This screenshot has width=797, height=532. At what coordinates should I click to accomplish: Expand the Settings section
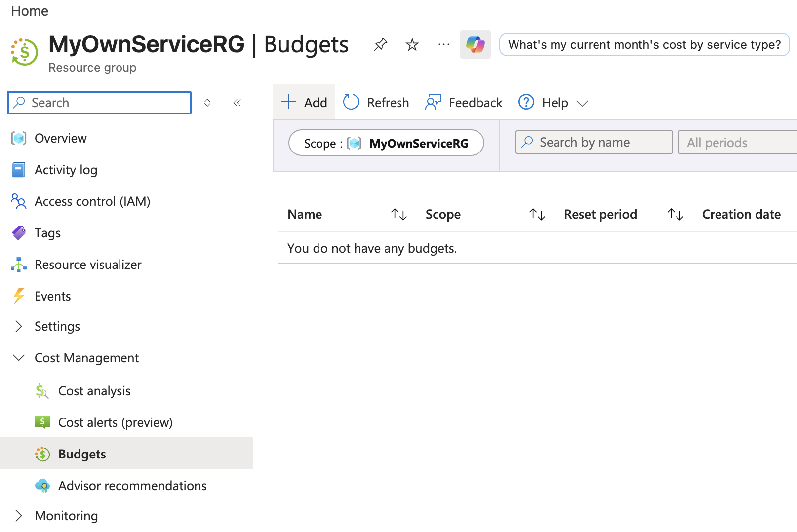point(19,326)
